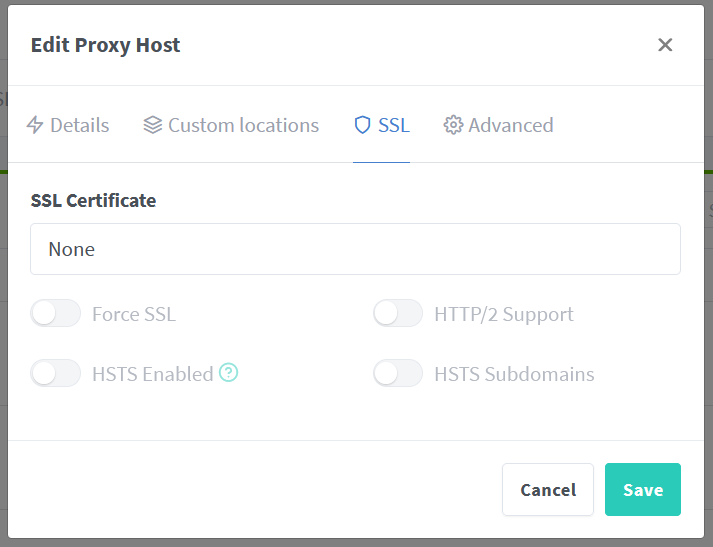The image size is (713, 547).
Task: Turn on HTTP/2 Support toggle
Action: pos(398,314)
